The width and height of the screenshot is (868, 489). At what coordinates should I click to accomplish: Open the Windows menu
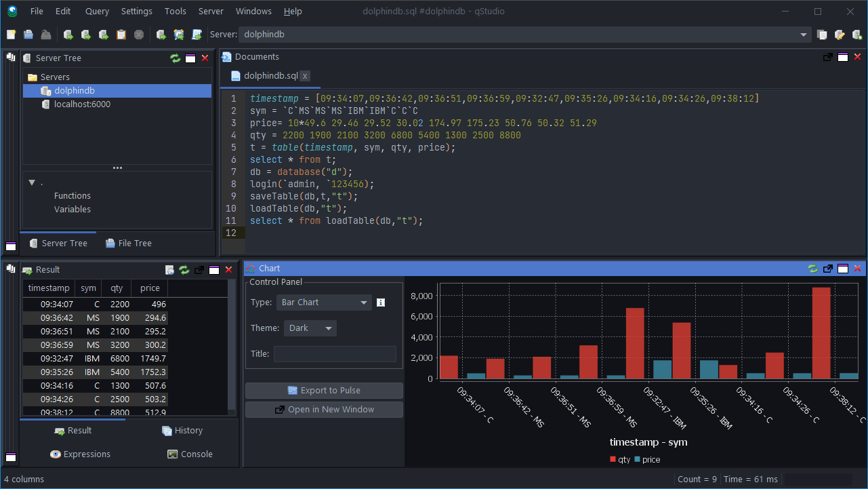253,12
